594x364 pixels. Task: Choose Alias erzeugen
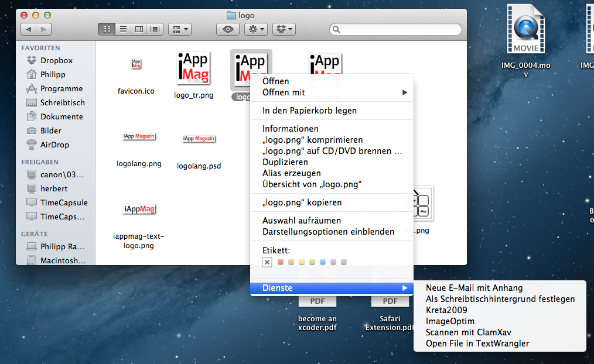pyautogui.click(x=332, y=173)
